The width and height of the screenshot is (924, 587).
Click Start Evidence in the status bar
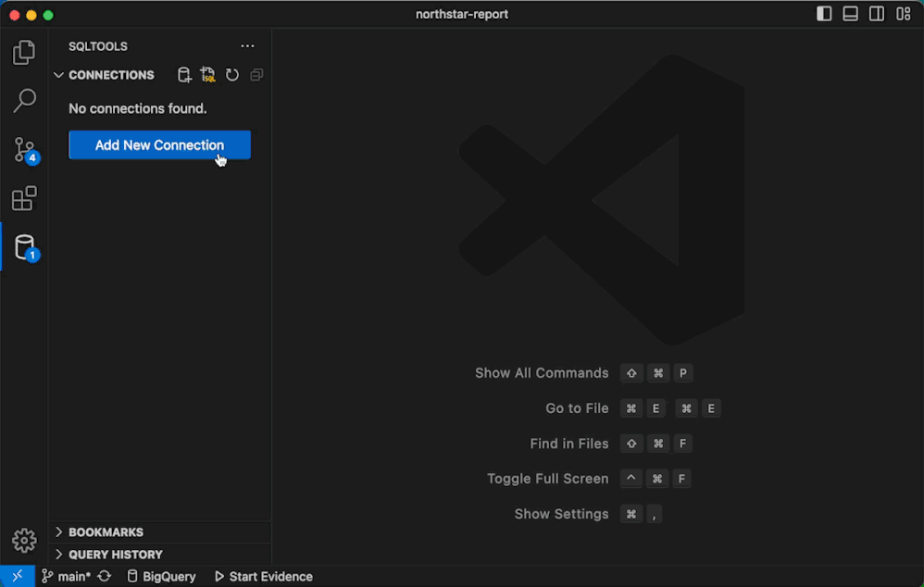264,577
